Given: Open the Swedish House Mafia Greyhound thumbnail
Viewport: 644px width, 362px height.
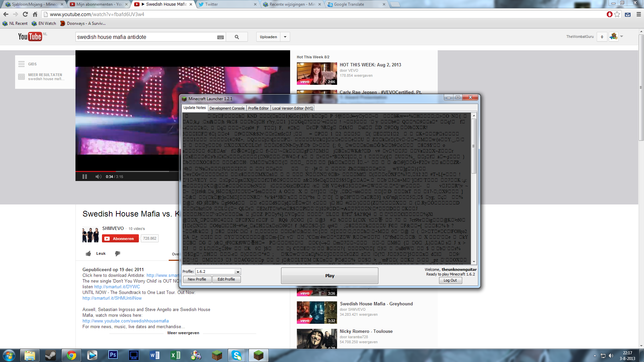Looking at the screenshot, I should tap(317, 312).
